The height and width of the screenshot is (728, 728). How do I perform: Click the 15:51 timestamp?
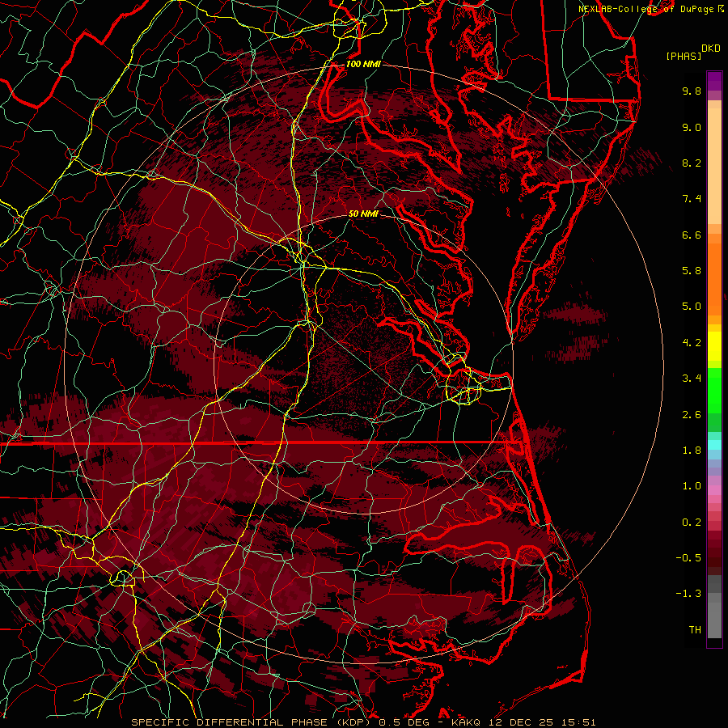pos(577,722)
